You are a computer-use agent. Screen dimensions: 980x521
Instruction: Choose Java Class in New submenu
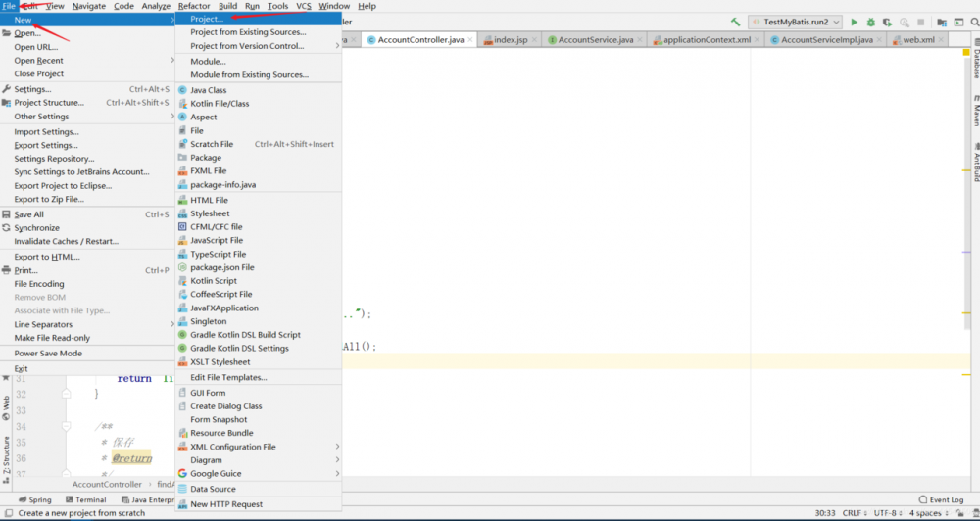(258, 90)
